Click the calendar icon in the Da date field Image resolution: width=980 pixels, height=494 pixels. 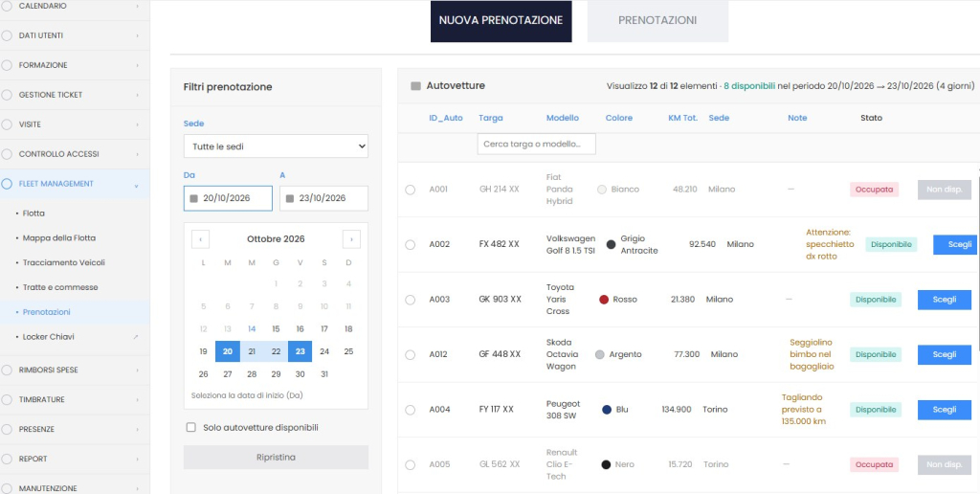tap(193, 198)
